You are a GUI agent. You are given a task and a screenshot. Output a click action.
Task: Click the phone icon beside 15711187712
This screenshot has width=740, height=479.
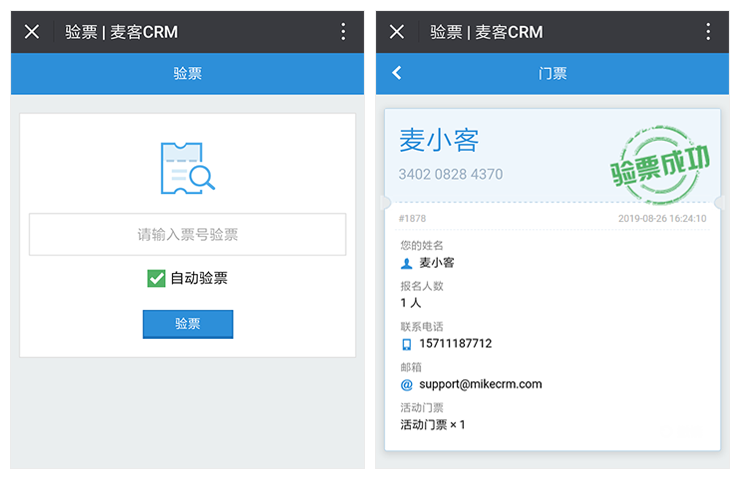pos(406,344)
